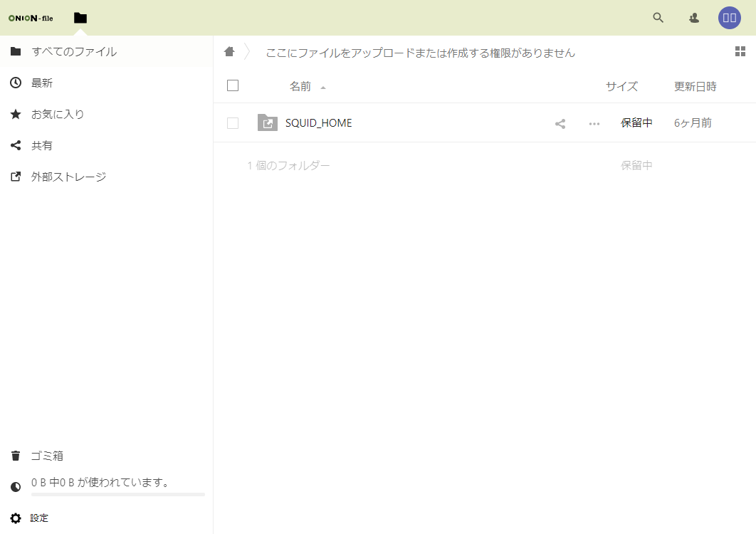Share the SQUID_HOME folder
756x534 pixels.
560,123
